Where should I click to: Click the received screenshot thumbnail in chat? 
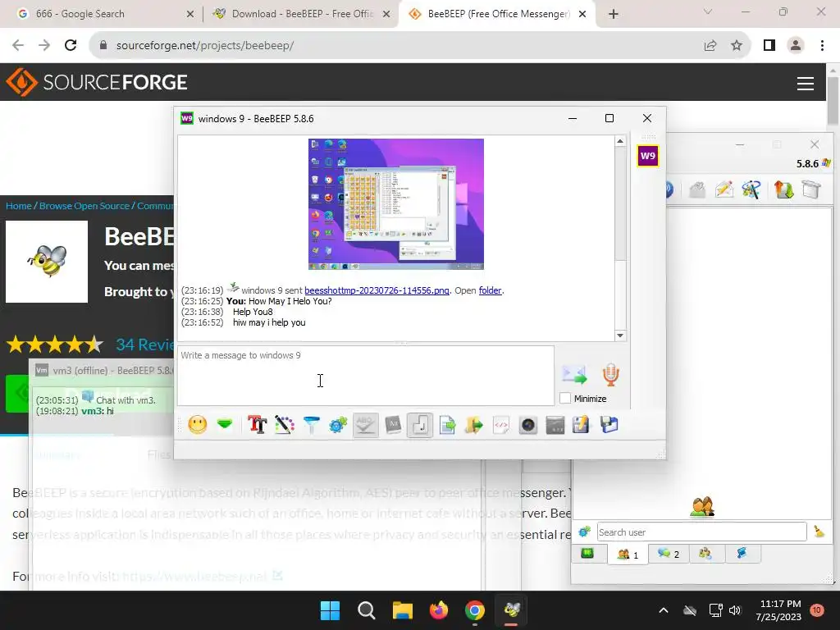click(x=396, y=204)
